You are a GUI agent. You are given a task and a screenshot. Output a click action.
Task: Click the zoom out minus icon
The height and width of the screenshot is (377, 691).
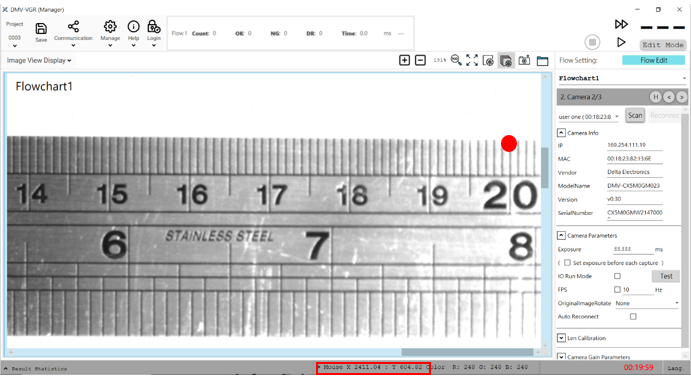tap(420, 60)
